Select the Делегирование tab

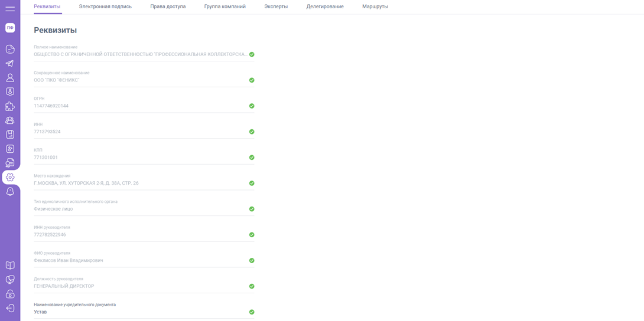tap(325, 6)
